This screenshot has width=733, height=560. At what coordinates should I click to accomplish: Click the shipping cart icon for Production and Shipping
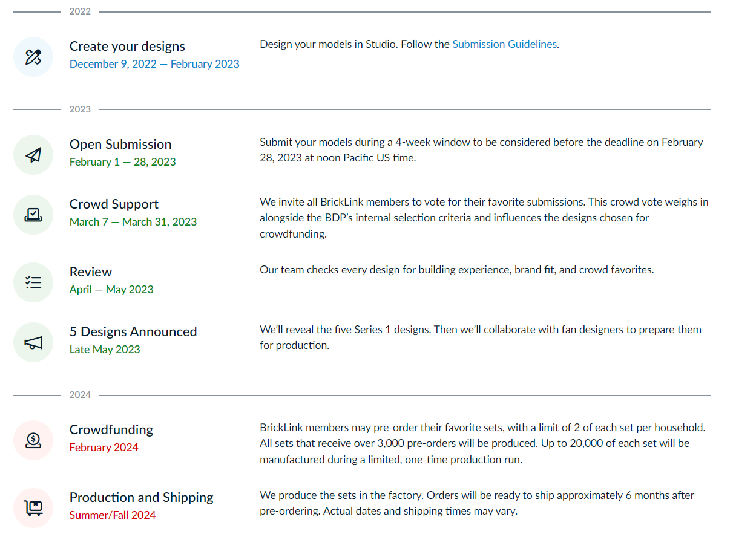pos(33,508)
